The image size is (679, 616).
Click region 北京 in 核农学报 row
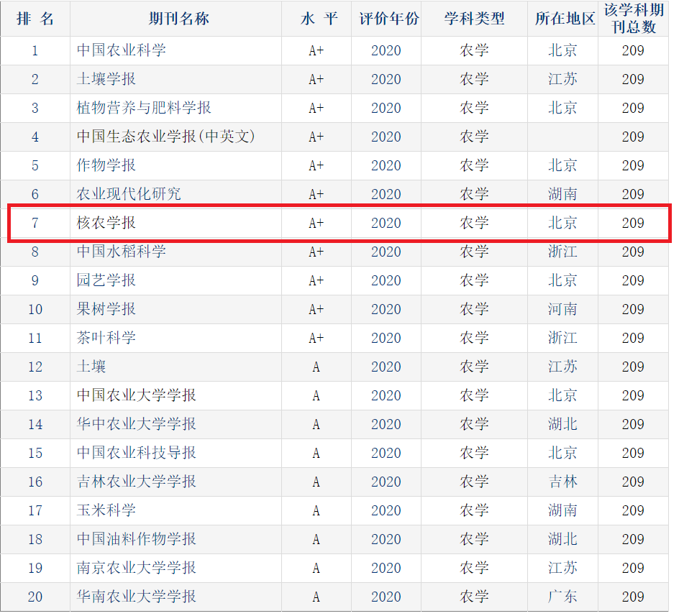click(562, 223)
